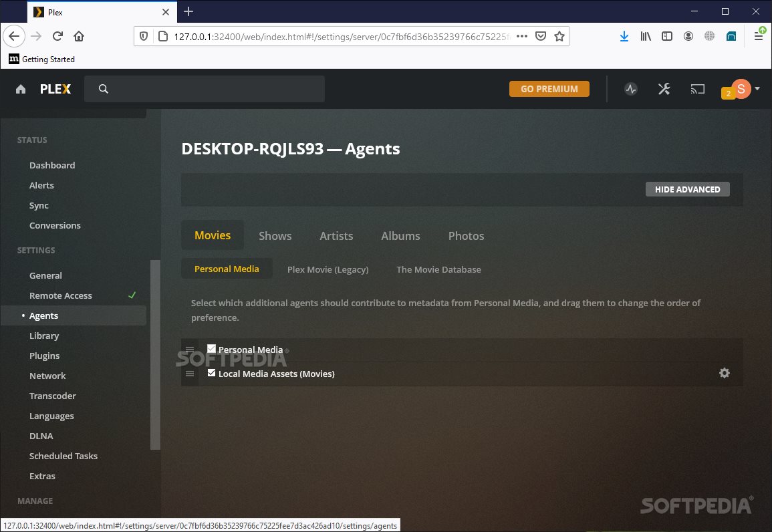Open Firefox account icon
772x532 pixels.
tap(688, 36)
